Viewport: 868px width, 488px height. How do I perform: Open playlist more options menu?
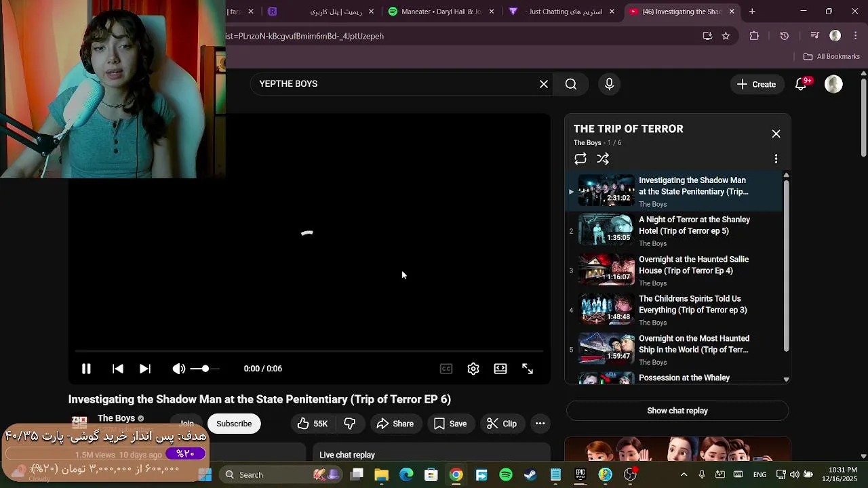[x=776, y=159]
